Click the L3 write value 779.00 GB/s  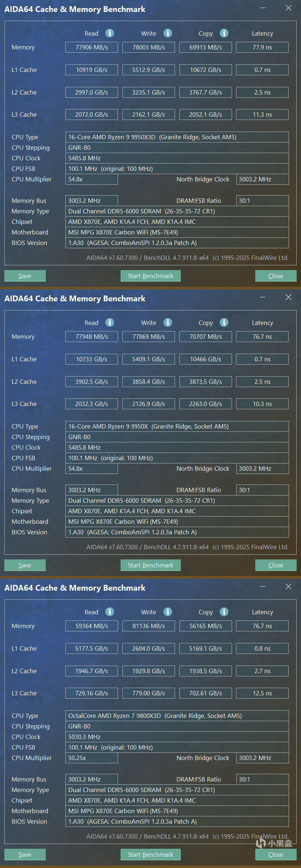pyautogui.click(x=149, y=693)
